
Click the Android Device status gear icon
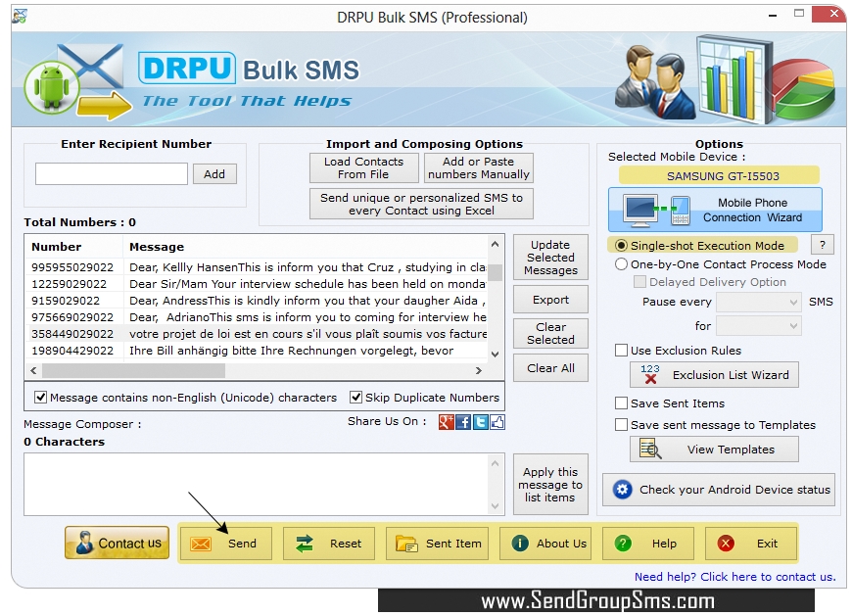622,490
